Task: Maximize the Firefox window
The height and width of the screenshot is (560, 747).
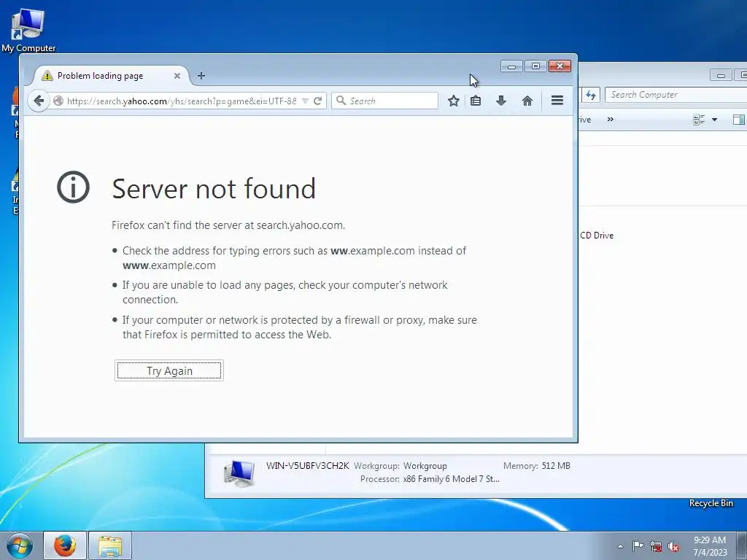Action: [535, 66]
